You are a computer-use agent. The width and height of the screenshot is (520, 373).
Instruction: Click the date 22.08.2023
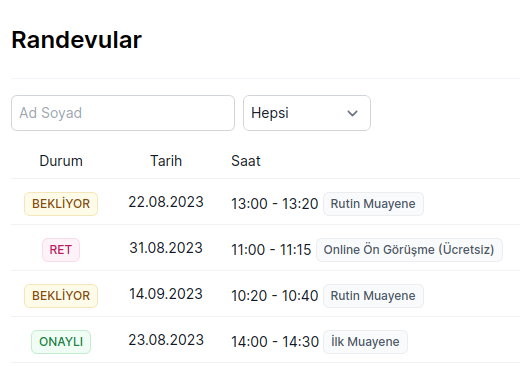[166, 202]
